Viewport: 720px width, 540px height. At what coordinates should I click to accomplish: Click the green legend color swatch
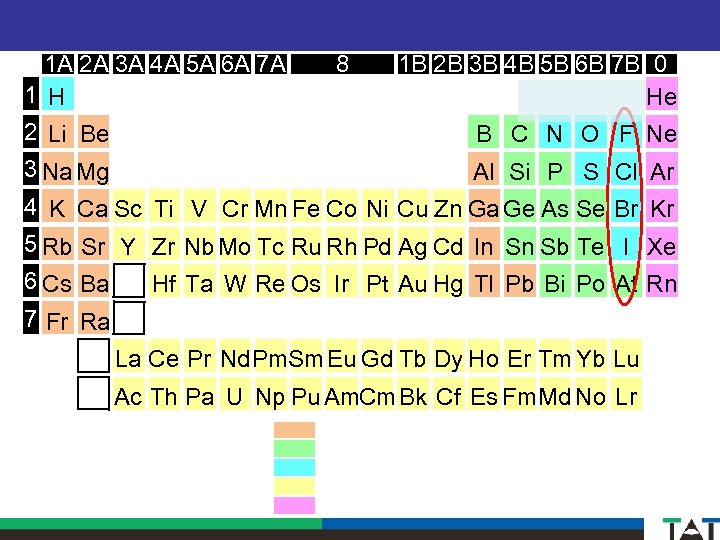tap(294, 448)
